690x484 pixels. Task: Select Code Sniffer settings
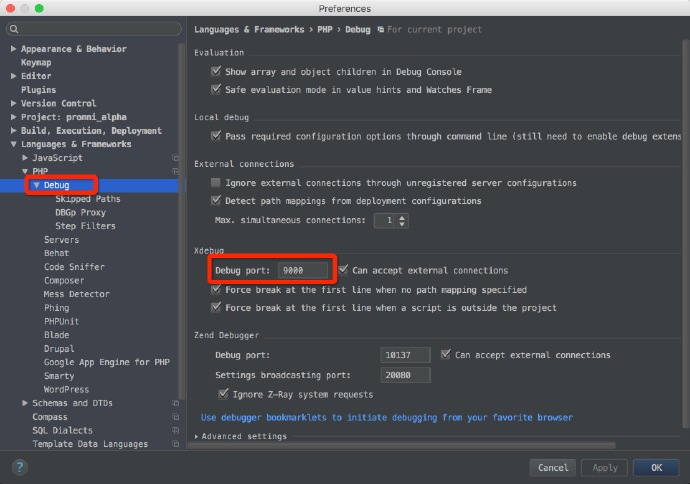(74, 267)
